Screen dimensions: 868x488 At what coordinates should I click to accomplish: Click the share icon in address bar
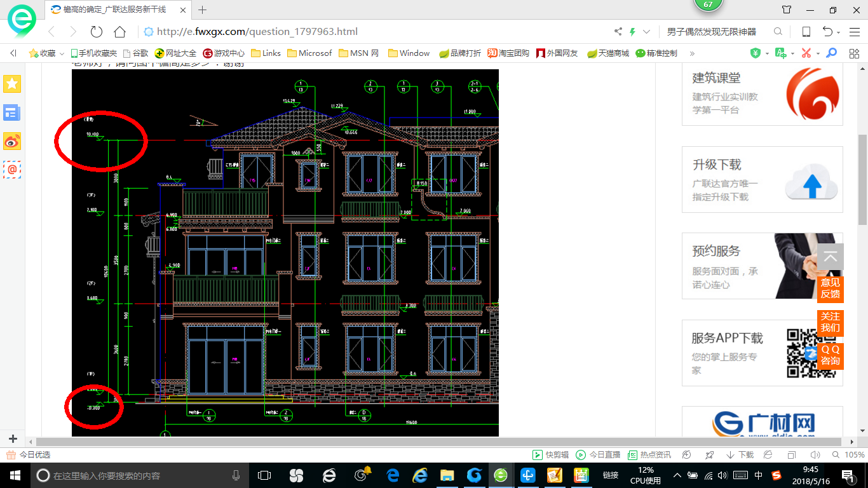tap(618, 32)
